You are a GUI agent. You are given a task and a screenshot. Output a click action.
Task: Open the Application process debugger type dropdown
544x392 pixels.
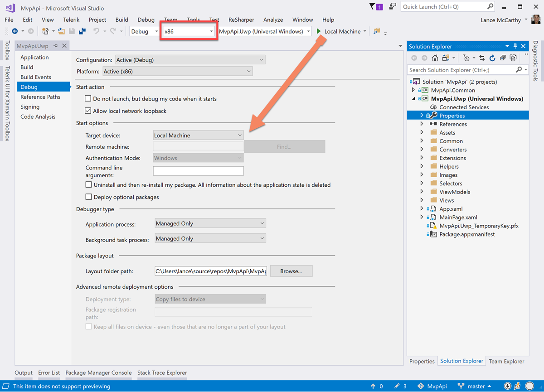[210, 223]
